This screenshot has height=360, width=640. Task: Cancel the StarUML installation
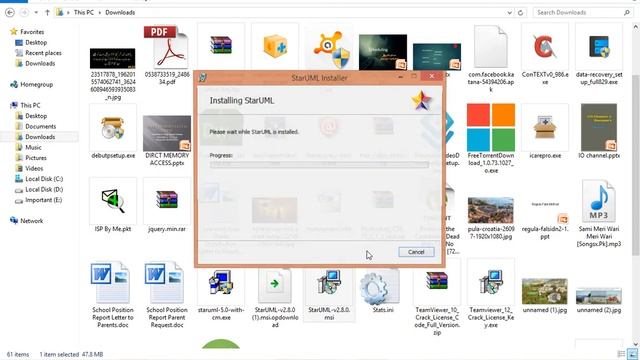tap(416, 252)
